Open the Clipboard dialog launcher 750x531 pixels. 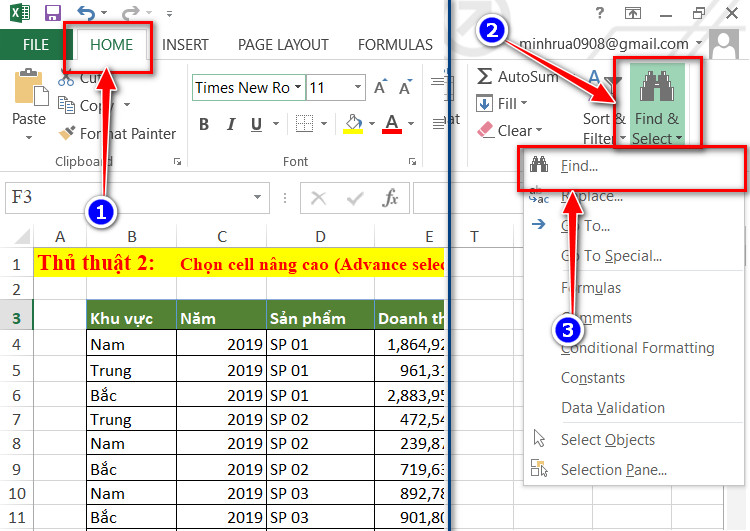click(177, 162)
